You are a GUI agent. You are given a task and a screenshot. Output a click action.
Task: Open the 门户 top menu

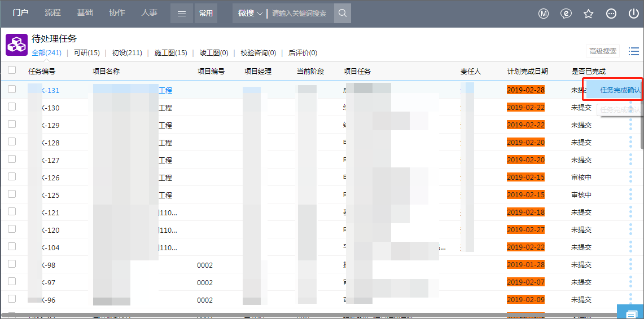(20, 13)
